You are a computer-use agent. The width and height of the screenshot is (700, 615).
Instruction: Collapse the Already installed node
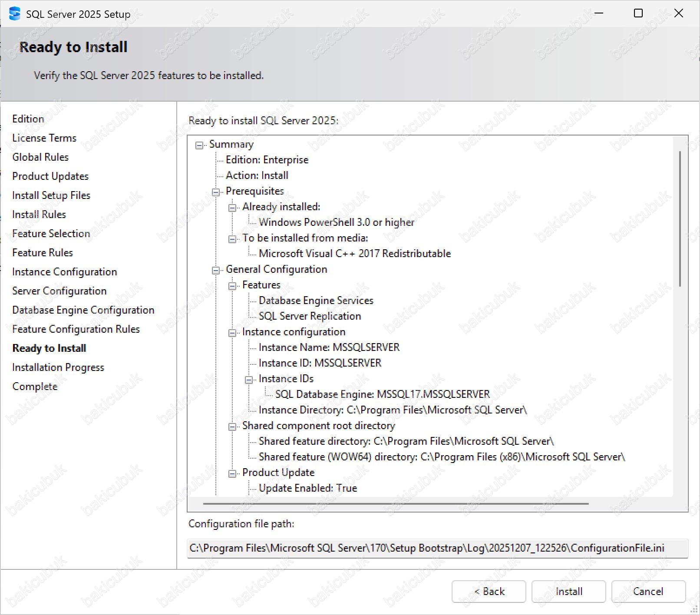click(232, 208)
